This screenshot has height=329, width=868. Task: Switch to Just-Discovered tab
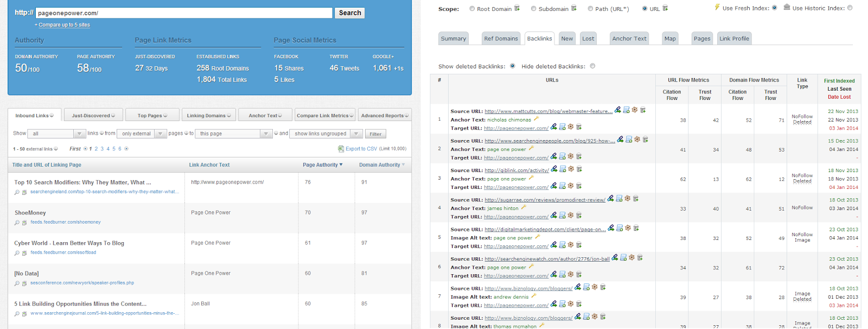click(93, 116)
